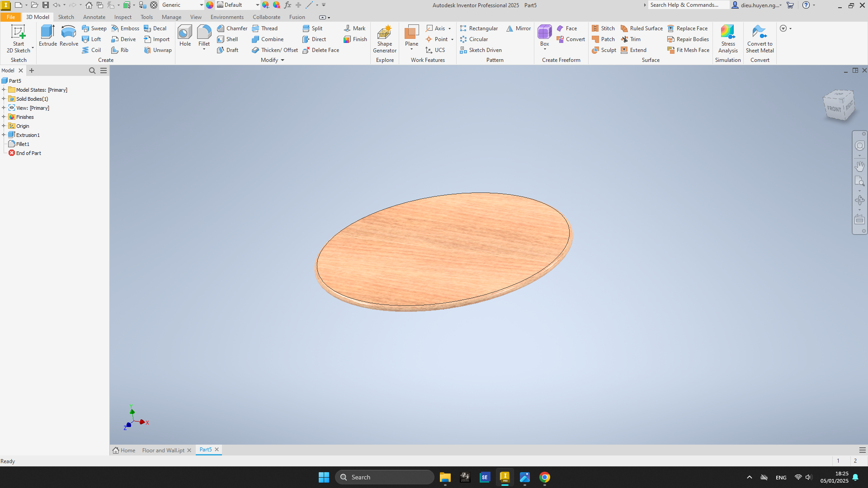Select the Extrude tool
Image resolution: width=868 pixels, height=488 pixels.
47,36
